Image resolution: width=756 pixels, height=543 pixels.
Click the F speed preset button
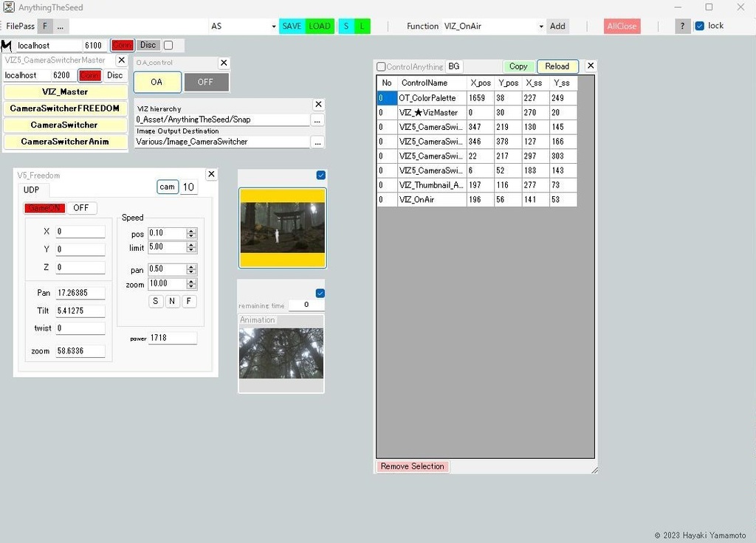pyautogui.click(x=189, y=301)
